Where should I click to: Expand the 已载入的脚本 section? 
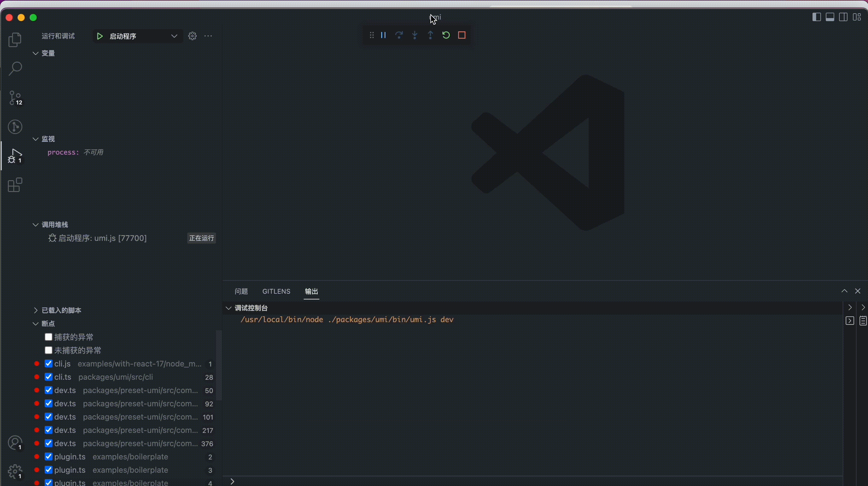(61, 310)
